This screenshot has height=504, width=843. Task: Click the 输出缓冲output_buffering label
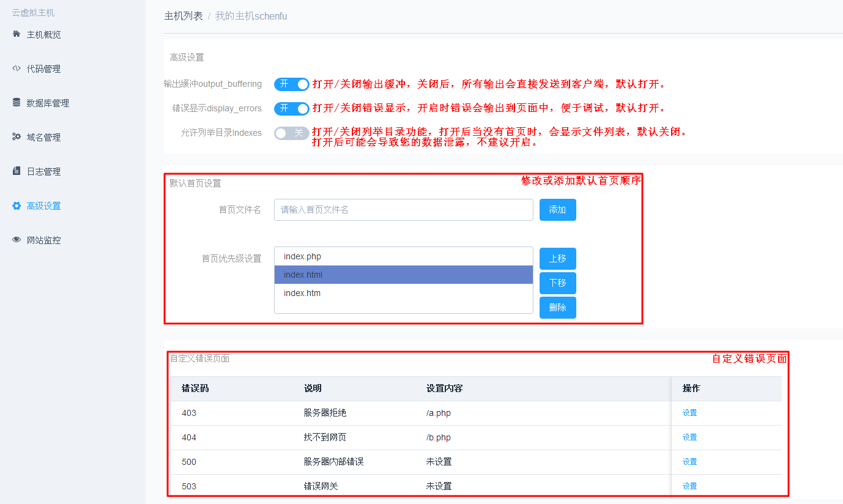pos(213,84)
